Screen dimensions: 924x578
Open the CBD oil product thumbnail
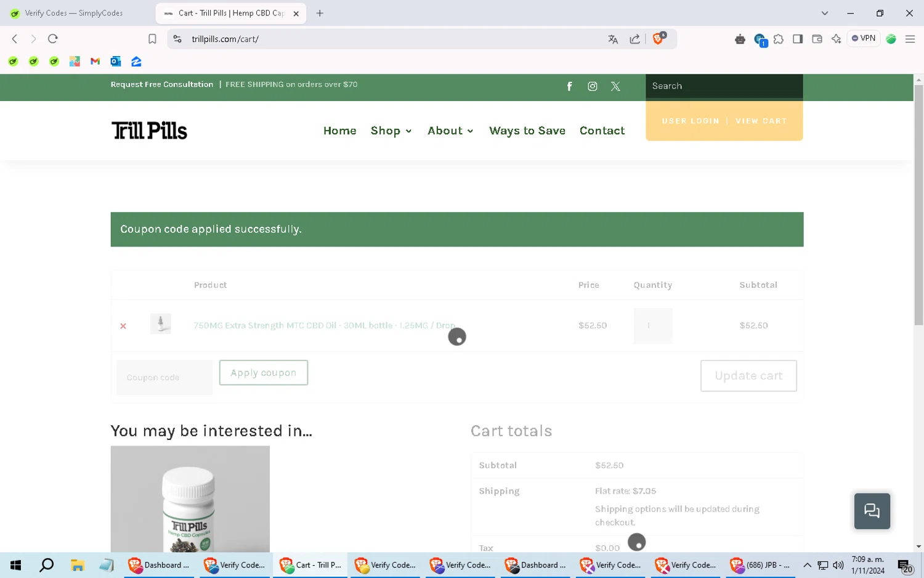pyautogui.click(x=161, y=324)
